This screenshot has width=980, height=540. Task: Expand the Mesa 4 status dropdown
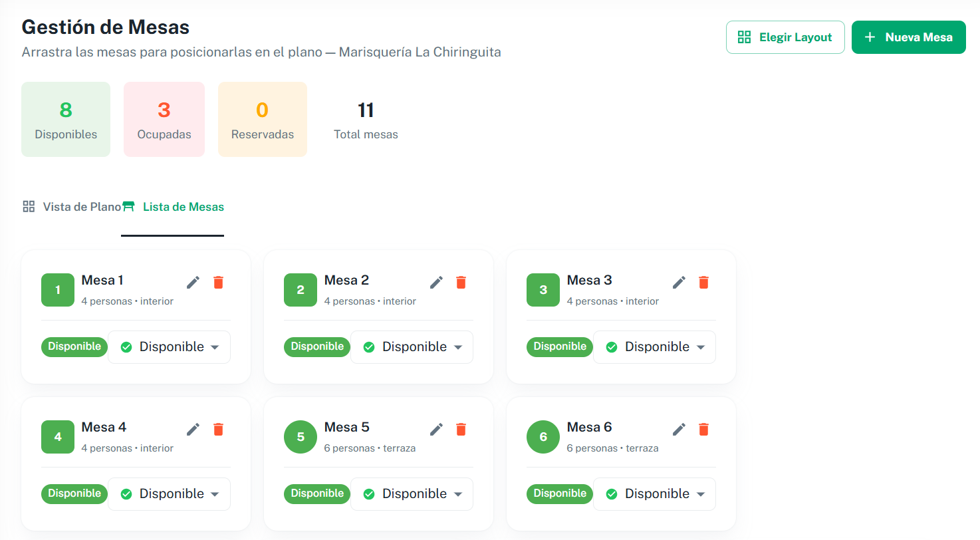[169, 494]
